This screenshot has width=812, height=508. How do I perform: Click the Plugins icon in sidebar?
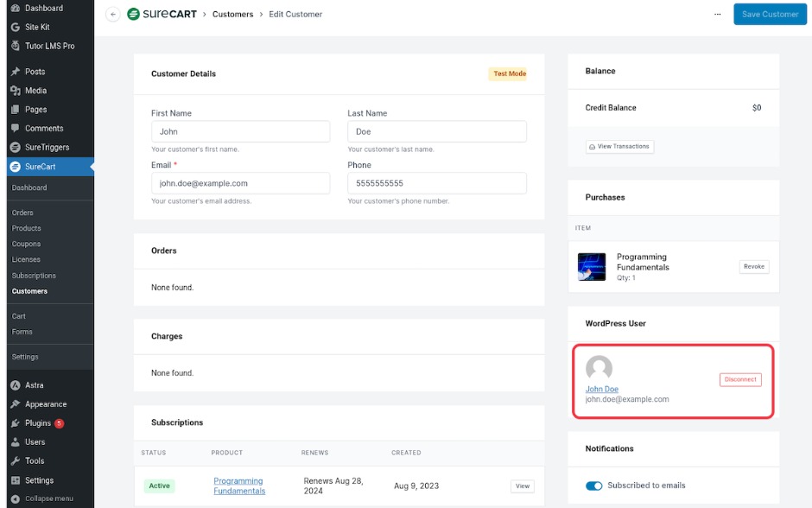(x=16, y=423)
